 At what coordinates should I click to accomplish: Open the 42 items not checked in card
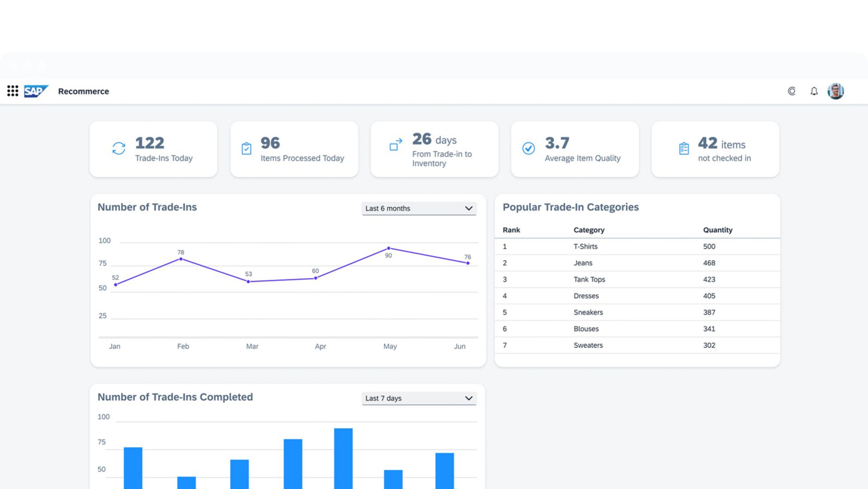pos(715,149)
